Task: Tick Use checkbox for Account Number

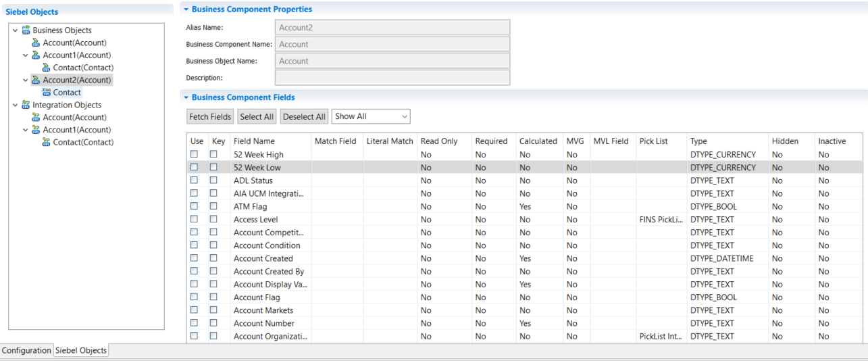Action: (x=195, y=323)
